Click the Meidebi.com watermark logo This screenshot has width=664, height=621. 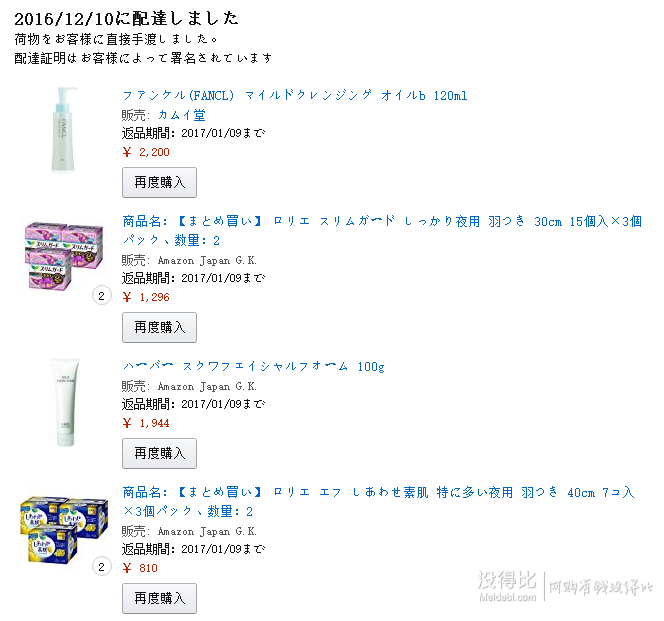565,586
